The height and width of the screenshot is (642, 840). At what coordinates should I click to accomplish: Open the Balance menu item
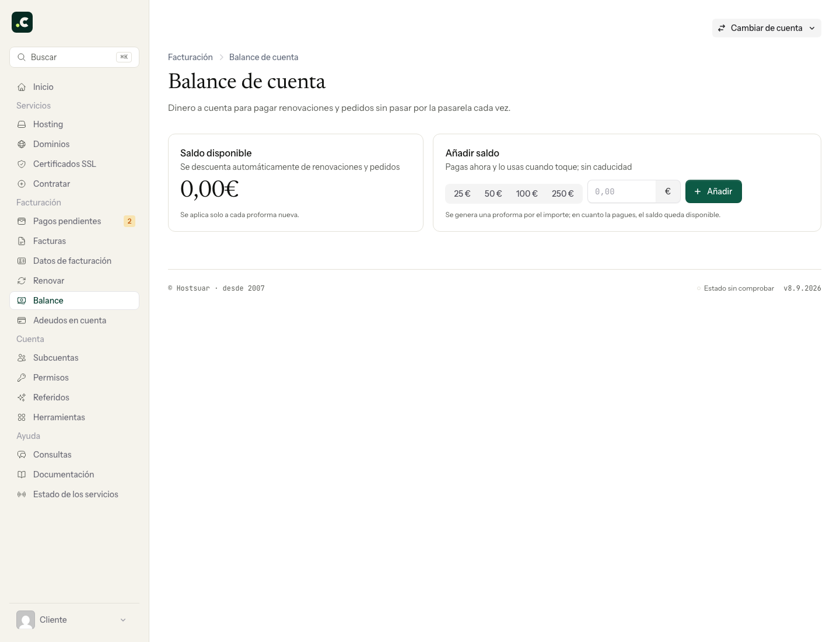click(74, 301)
